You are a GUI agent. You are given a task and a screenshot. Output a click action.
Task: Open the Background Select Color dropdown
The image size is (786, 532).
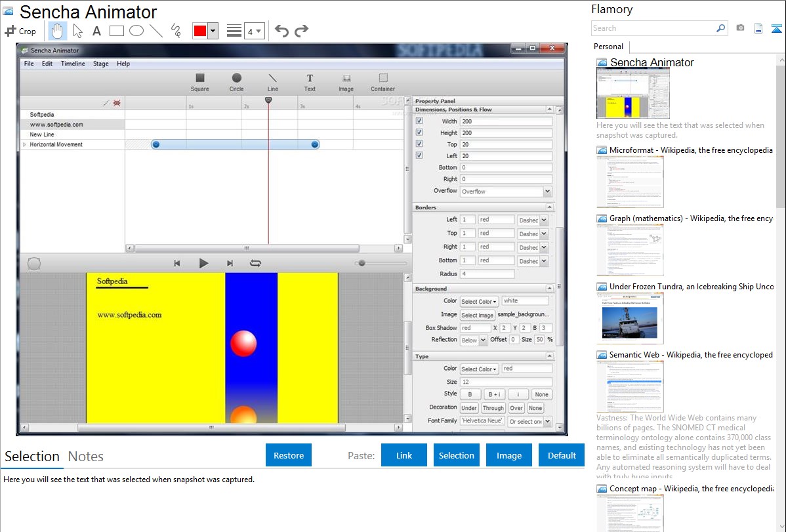[479, 301]
